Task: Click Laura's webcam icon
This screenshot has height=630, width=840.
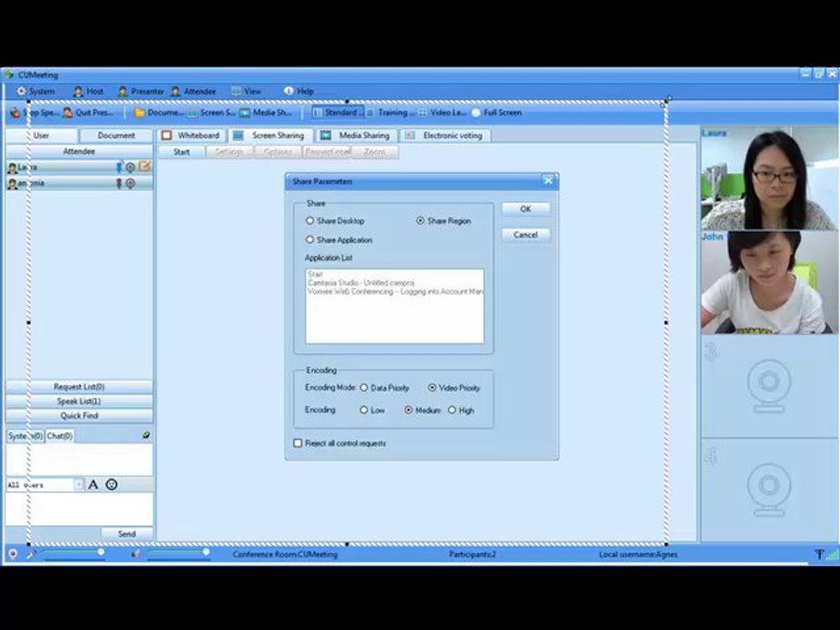Action: (x=130, y=168)
